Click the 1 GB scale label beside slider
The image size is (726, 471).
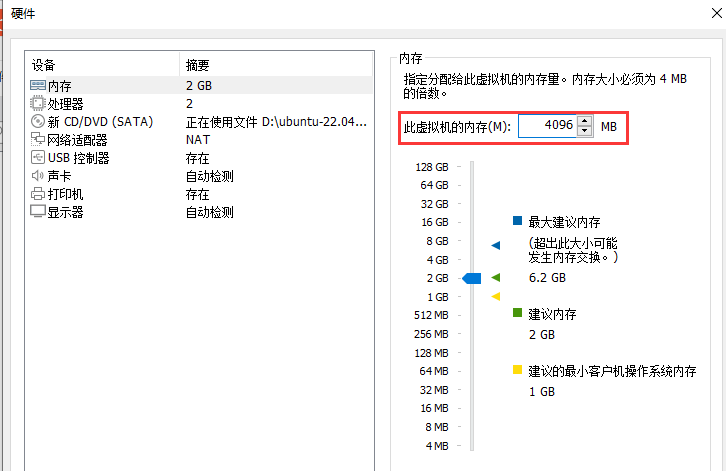[438, 297]
